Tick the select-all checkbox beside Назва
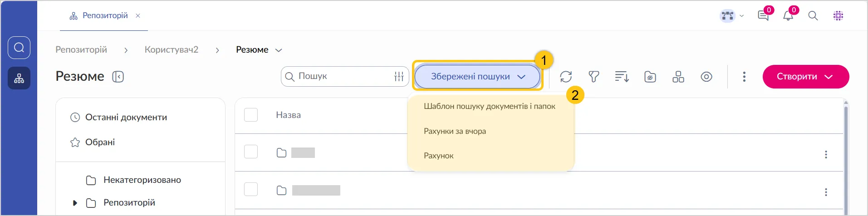 [x=251, y=115]
